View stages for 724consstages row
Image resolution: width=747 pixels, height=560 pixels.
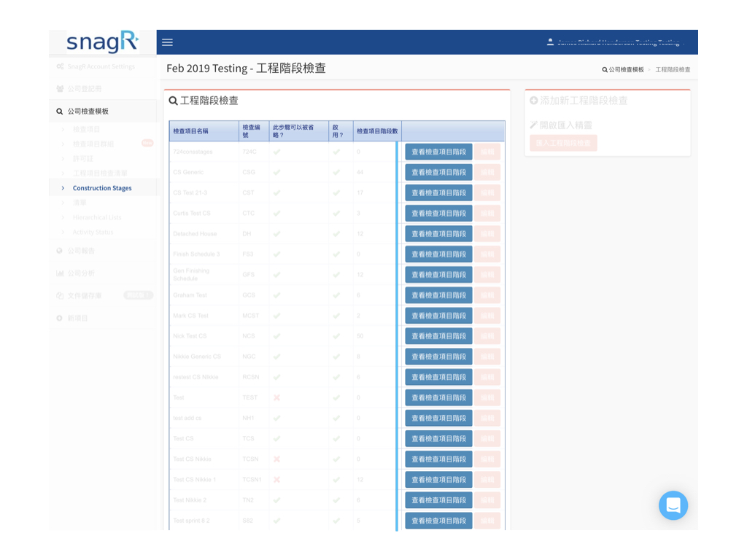438,152
